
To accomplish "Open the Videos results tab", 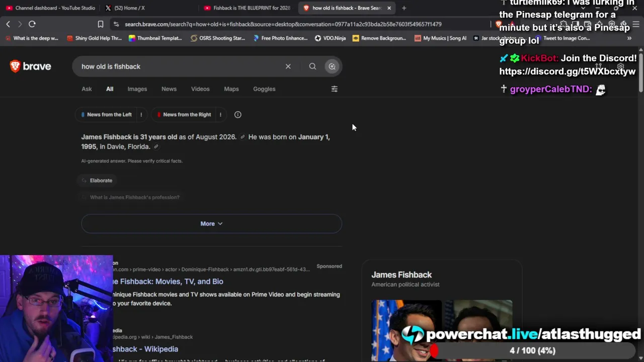I will pos(200,89).
